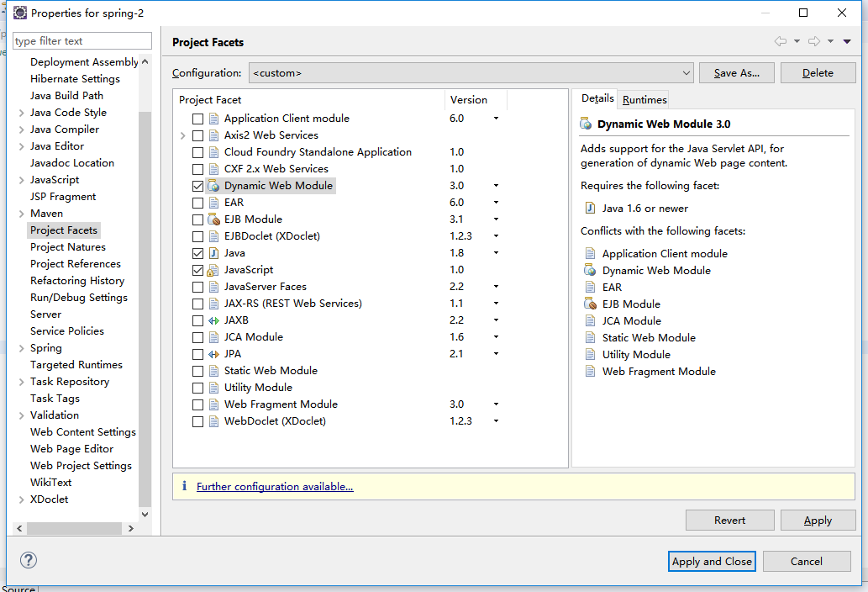
Task: Uncheck the Dynamic Web Module checkbox
Action: (197, 186)
